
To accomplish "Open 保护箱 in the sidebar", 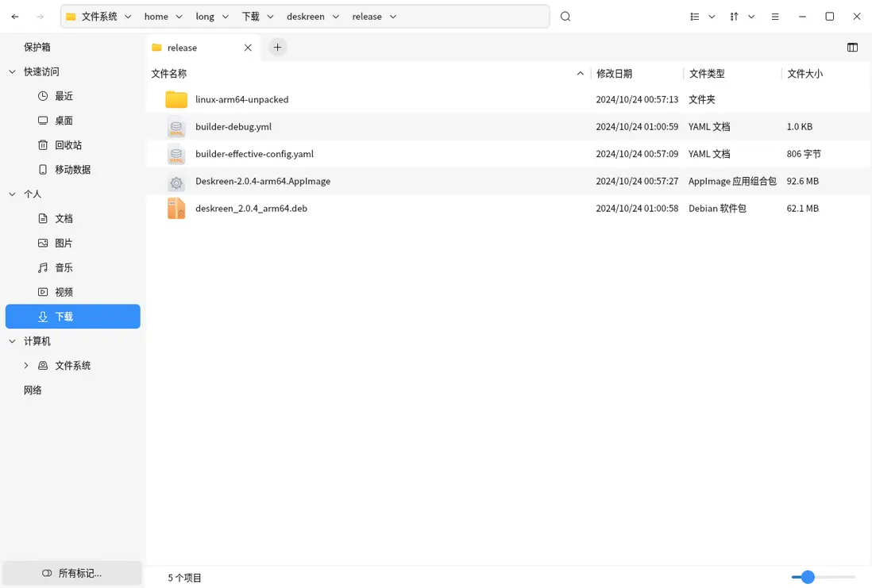I will pos(37,48).
